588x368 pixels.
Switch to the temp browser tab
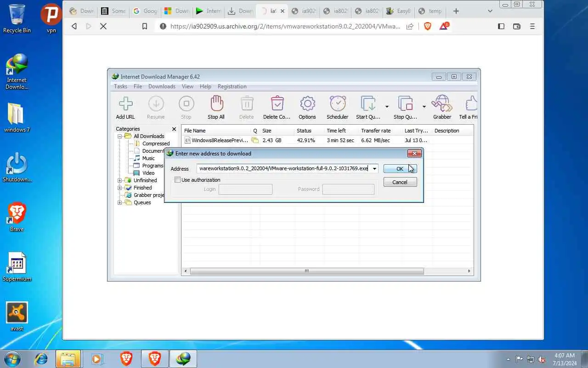click(x=430, y=11)
